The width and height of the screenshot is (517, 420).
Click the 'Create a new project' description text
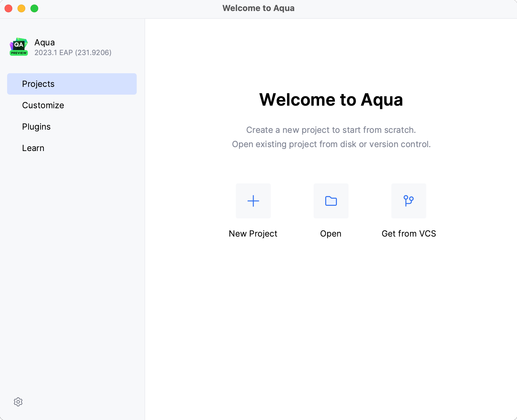(331, 130)
